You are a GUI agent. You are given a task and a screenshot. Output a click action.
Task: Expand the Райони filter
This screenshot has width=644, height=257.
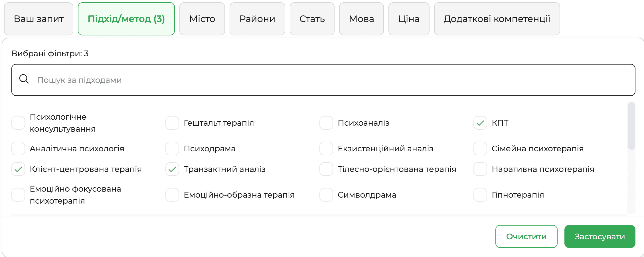(x=257, y=19)
